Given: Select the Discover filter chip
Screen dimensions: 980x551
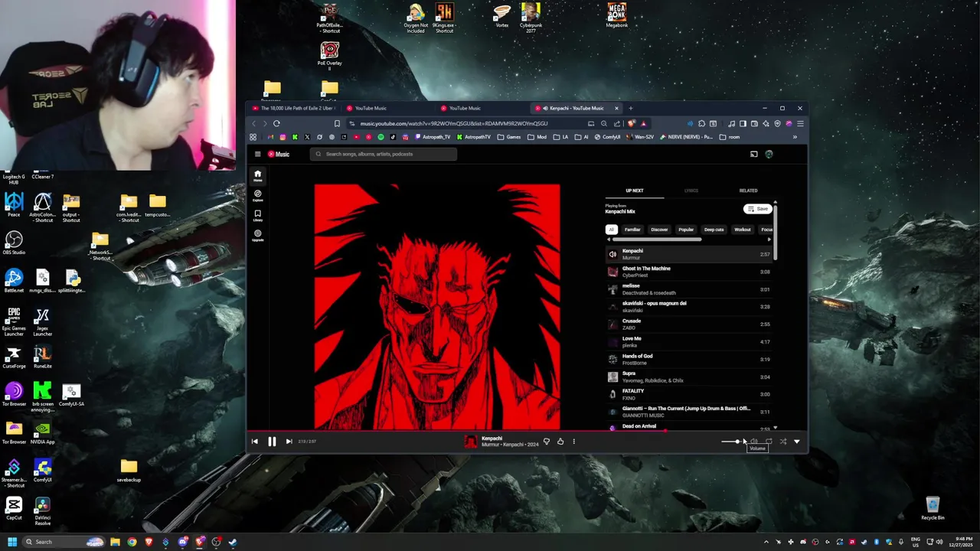Looking at the screenshot, I should point(659,230).
